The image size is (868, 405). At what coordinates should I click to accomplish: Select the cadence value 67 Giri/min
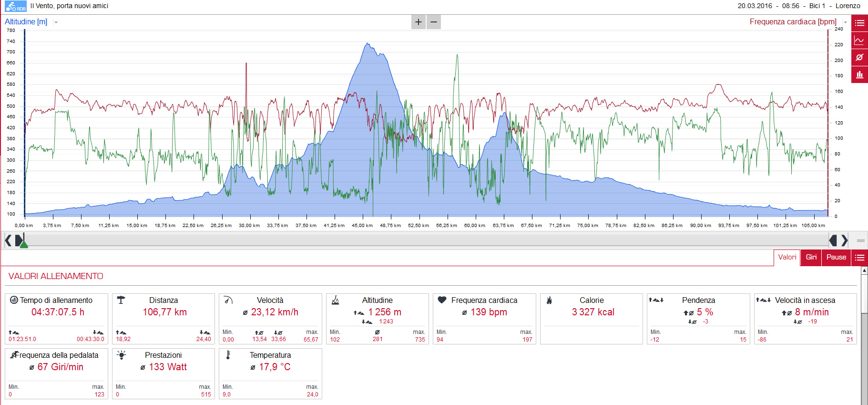(x=61, y=367)
